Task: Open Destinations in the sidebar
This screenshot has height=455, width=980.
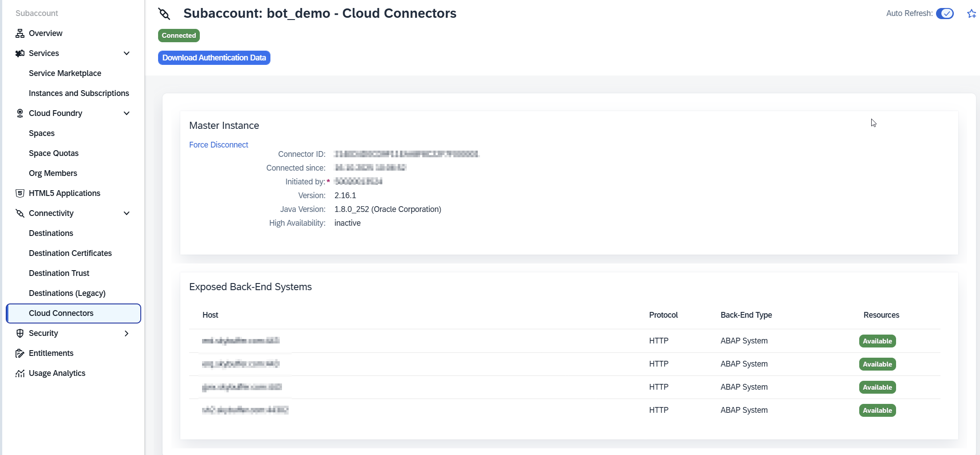Action: [x=51, y=233]
